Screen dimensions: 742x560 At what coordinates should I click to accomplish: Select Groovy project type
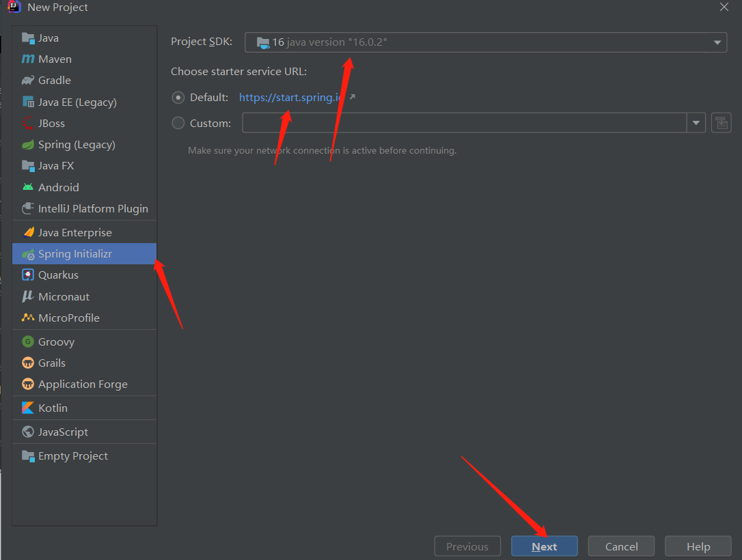(84, 341)
